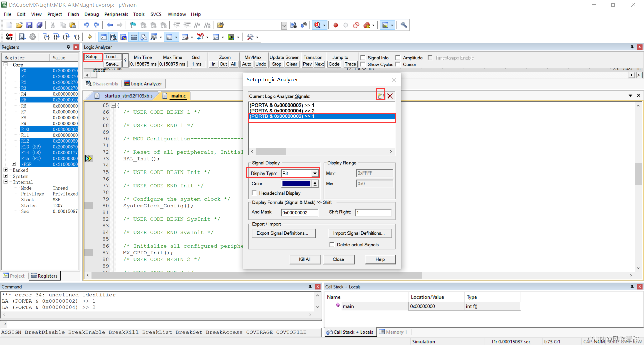
Task: Click the Redo arrow icon
Action: click(97, 25)
